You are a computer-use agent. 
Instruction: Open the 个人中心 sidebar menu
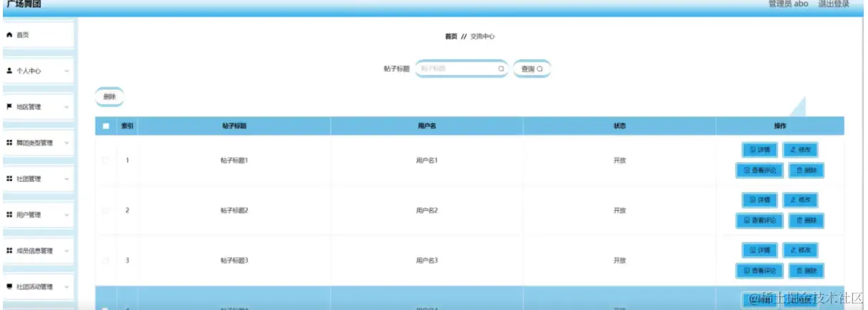click(37, 71)
